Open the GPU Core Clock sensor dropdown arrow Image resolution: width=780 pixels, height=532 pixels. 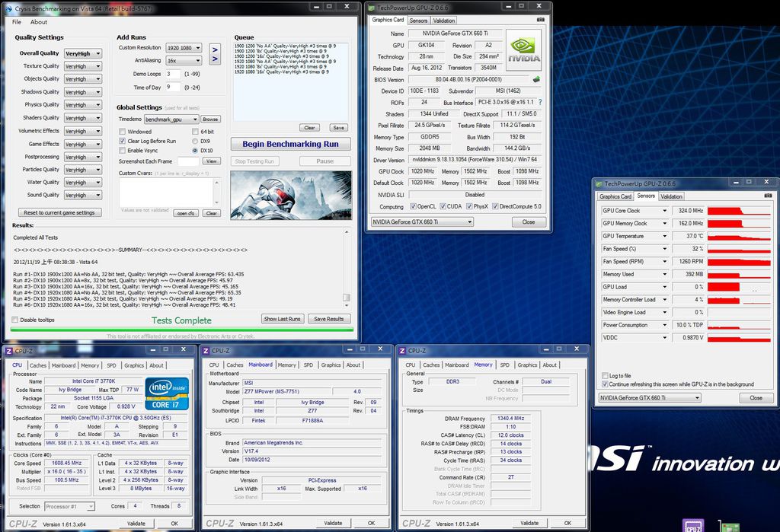point(664,211)
